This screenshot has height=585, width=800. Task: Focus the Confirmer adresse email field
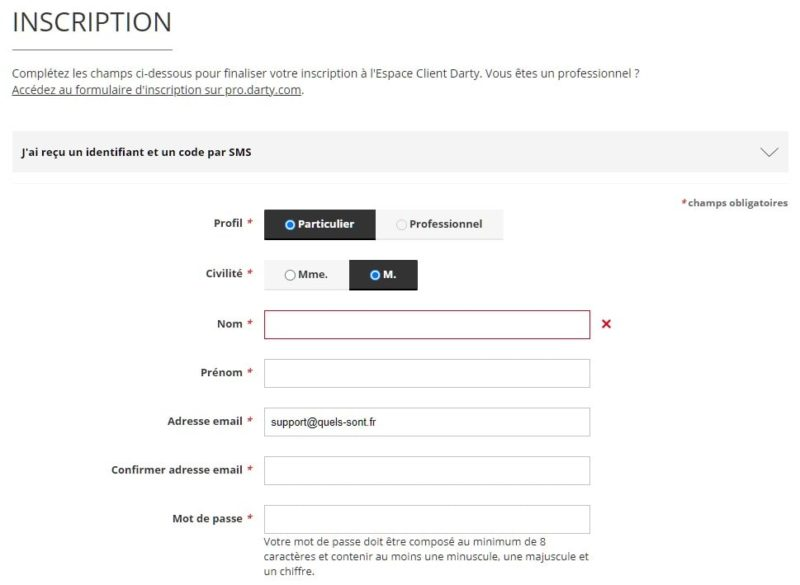pos(427,470)
